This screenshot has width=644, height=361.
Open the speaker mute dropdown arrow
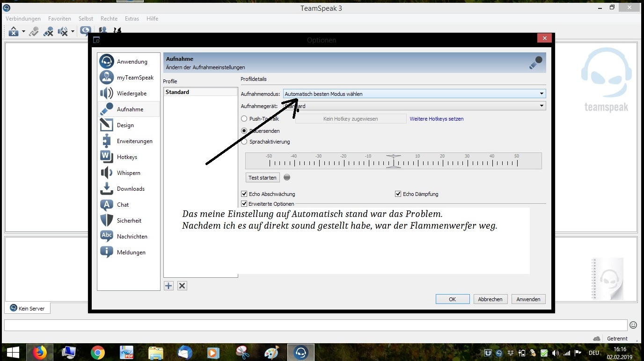pos(73,32)
